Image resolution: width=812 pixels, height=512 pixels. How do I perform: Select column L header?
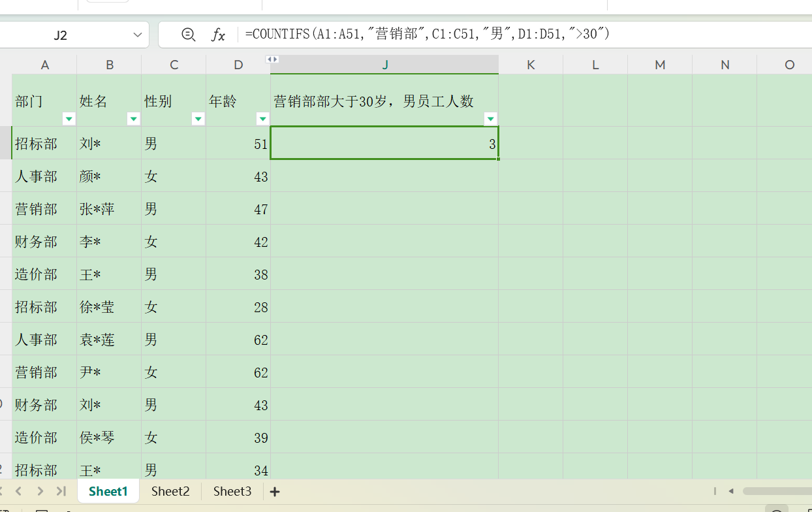(x=595, y=65)
